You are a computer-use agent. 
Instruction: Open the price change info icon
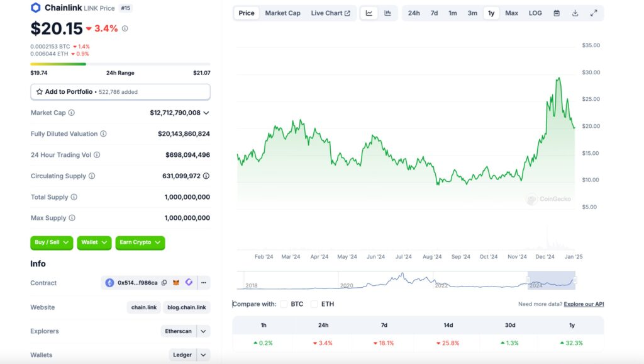(x=125, y=28)
